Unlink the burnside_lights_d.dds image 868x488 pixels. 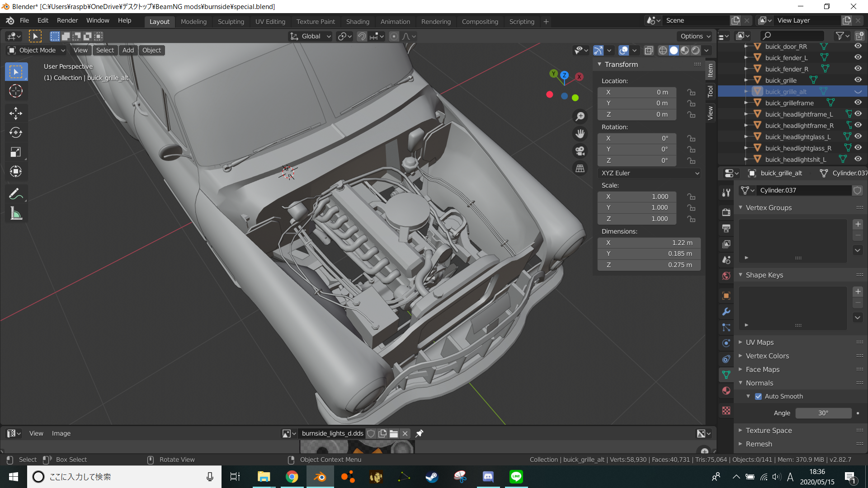pyautogui.click(x=405, y=433)
